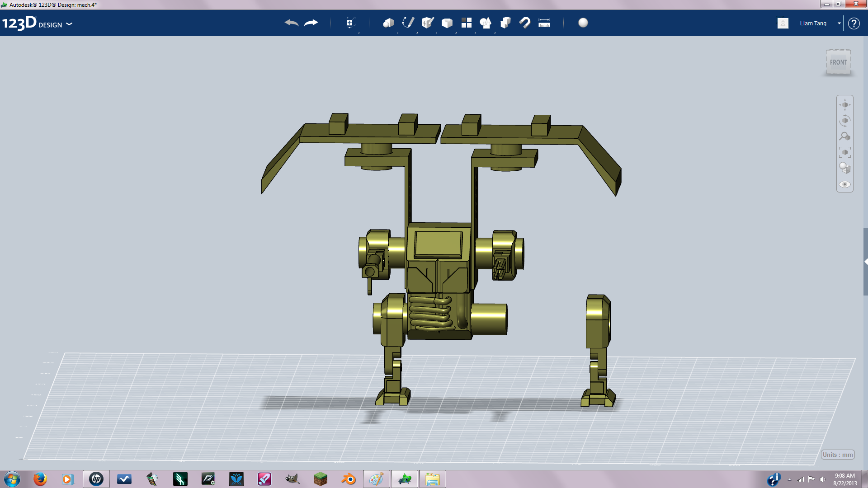The width and height of the screenshot is (868, 488).
Task: Select the Orbit navigation tool
Action: (x=845, y=121)
